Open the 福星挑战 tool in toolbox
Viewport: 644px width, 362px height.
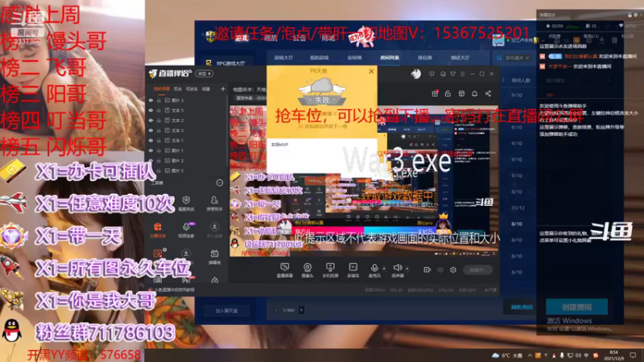[x=186, y=203]
